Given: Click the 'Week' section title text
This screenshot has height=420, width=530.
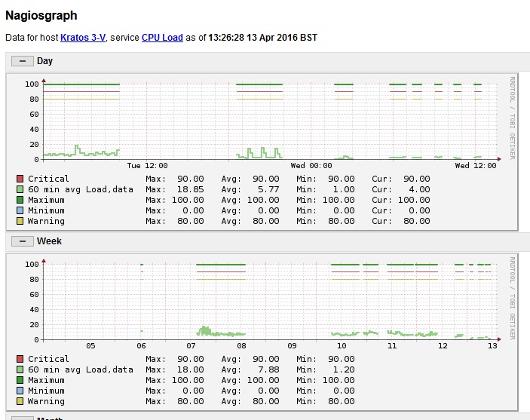Looking at the screenshot, I should coord(50,241).
